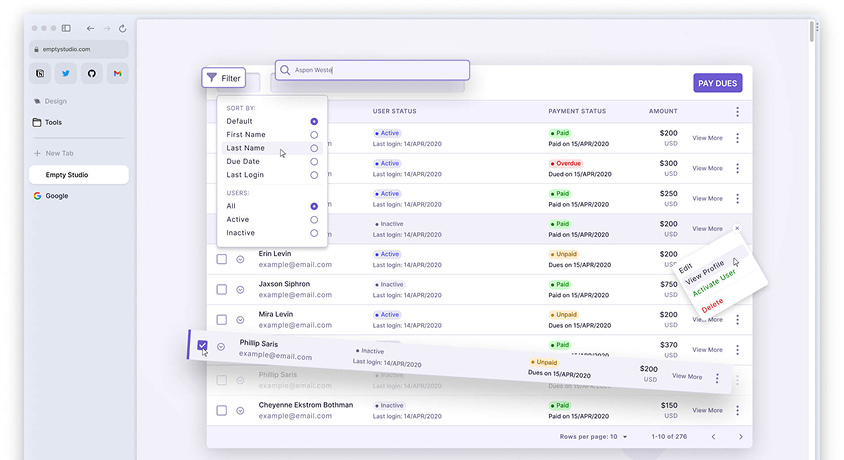Open the Twitter bookmark icon

click(x=66, y=73)
